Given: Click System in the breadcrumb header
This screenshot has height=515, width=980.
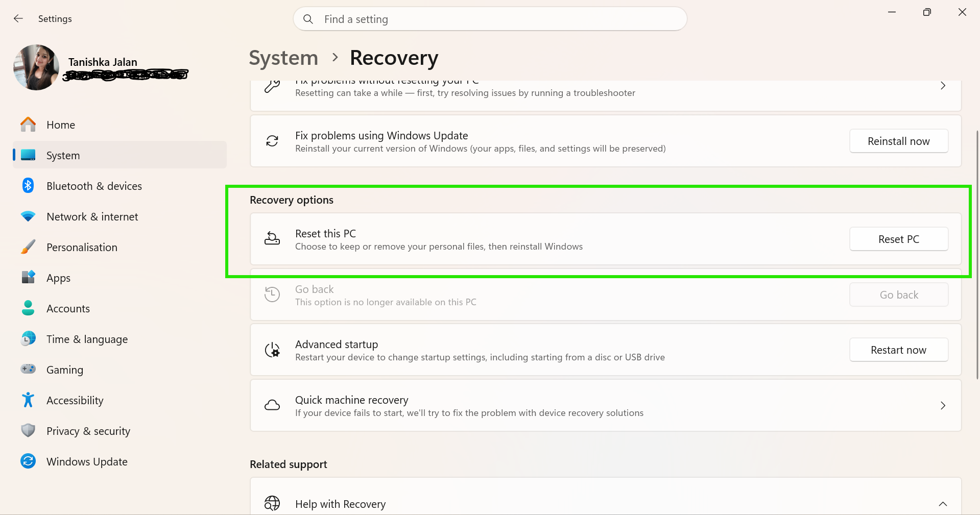Looking at the screenshot, I should click(x=283, y=58).
